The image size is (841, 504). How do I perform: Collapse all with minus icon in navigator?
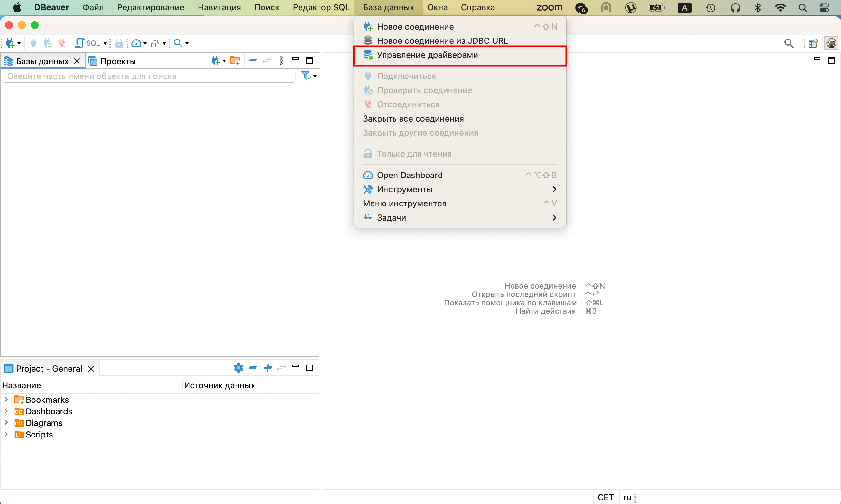pyautogui.click(x=253, y=61)
